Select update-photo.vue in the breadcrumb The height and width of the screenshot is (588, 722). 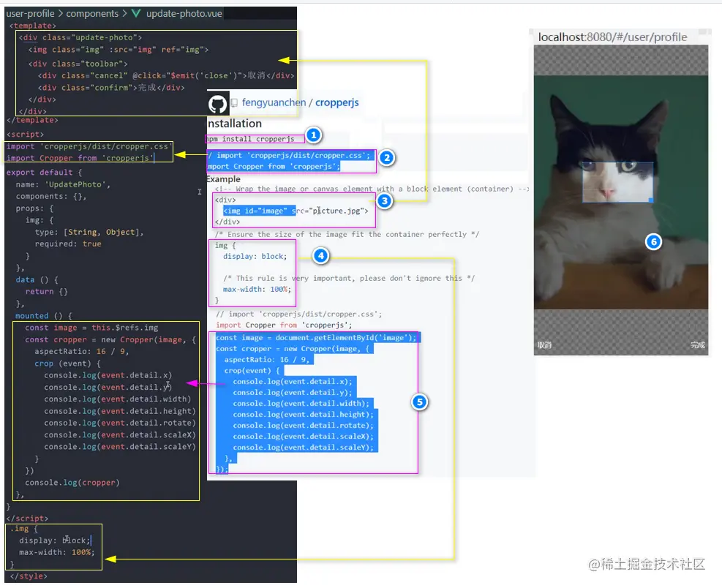pyautogui.click(x=184, y=13)
